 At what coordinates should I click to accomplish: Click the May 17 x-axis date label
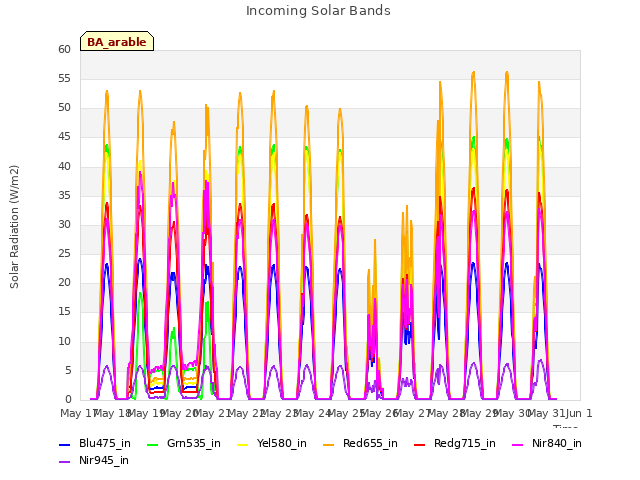78,413
